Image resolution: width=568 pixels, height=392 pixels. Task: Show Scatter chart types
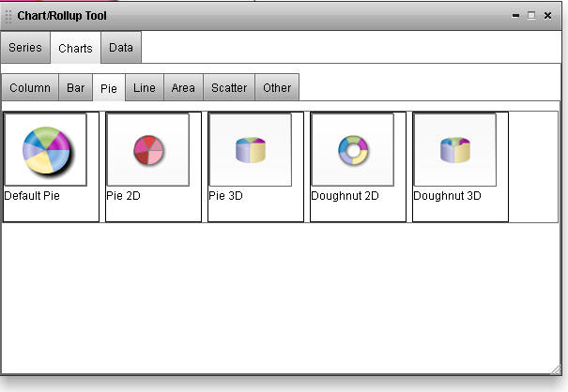tap(229, 87)
